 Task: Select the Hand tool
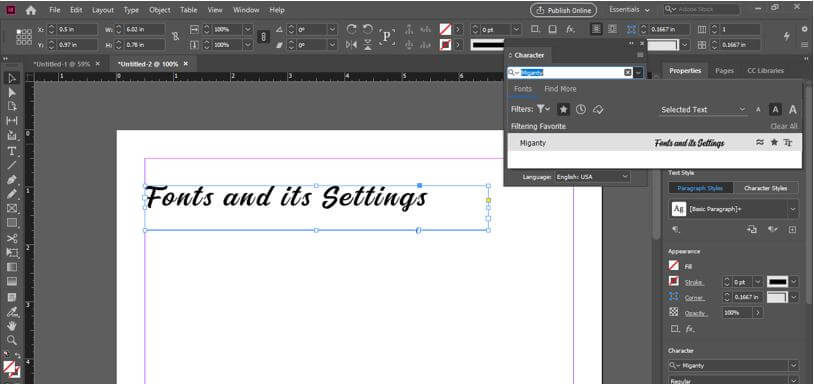point(12,326)
